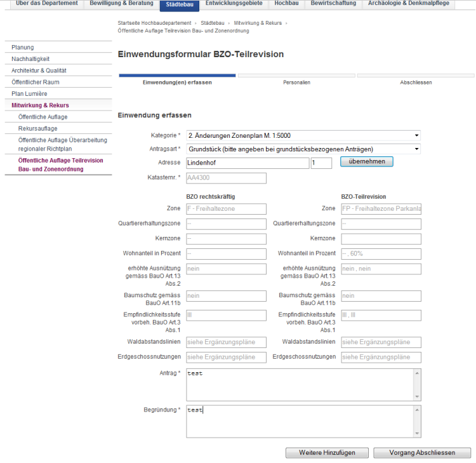Image resolution: width=476 pixels, height=463 pixels.
Task: Click BZO rechtskräftig Quartiererhaltungszone field
Action: coord(226,224)
